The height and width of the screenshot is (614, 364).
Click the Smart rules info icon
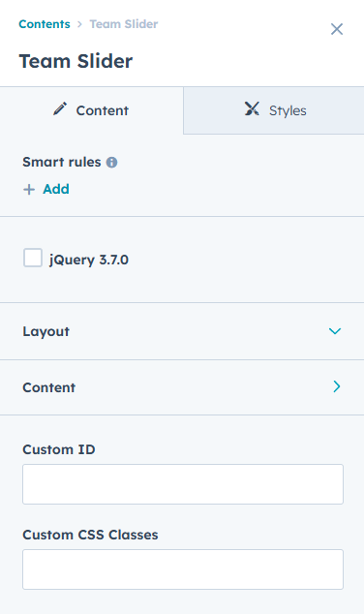pos(111,162)
